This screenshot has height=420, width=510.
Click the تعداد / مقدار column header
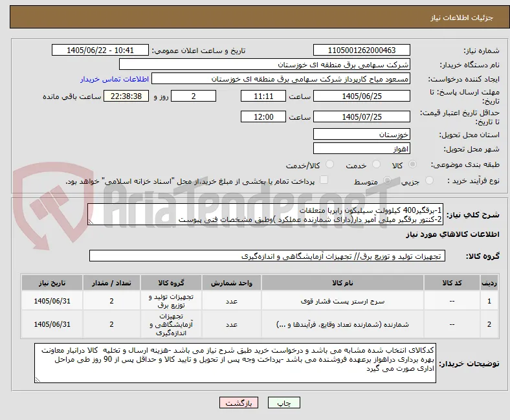111,283
